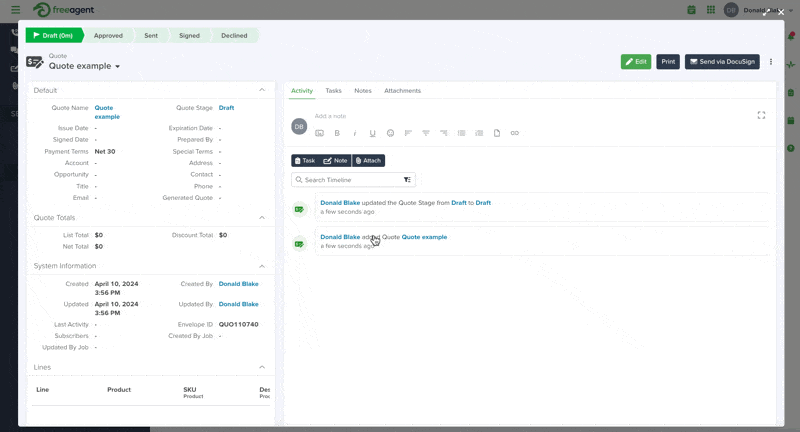Switch to the Activity tab
This screenshot has width=800, height=432.
[x=302, y=91]
